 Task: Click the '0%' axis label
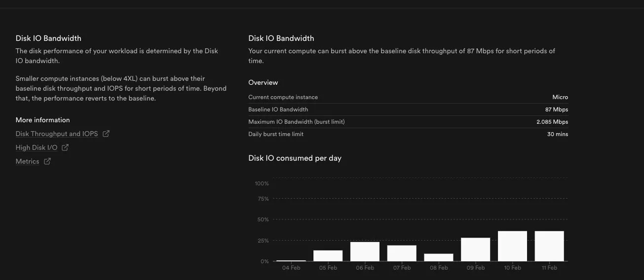[x=265, y=261]
